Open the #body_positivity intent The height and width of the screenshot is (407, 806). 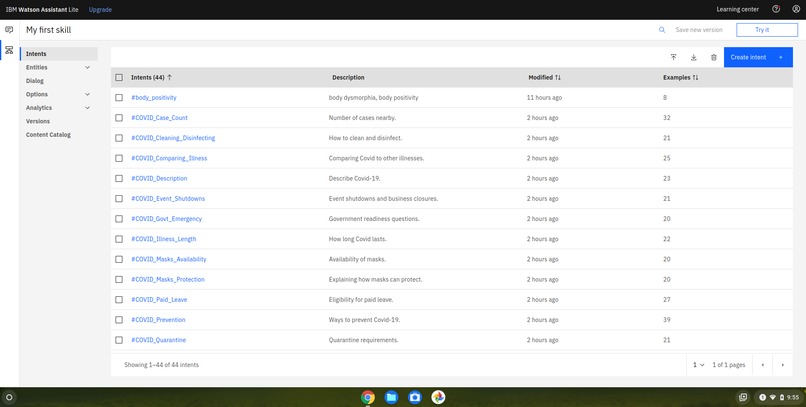154,98
